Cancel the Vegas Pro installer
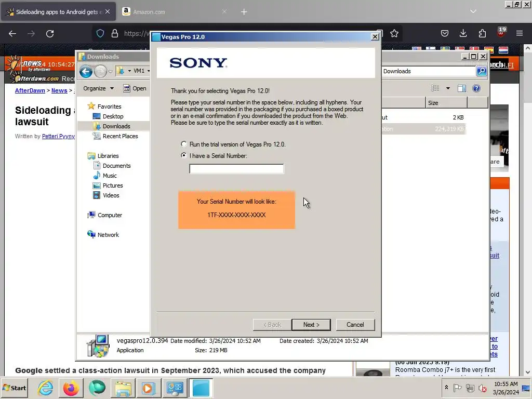The height and width of the screenshot is (399, 532). pos(355,325)
